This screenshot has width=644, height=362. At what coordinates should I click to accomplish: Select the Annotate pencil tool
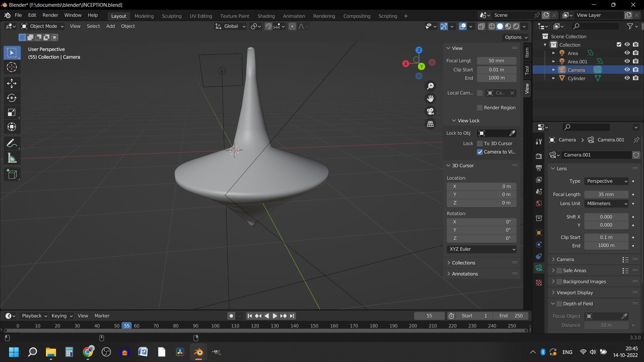pyautogui.click(x=12, y=143)
